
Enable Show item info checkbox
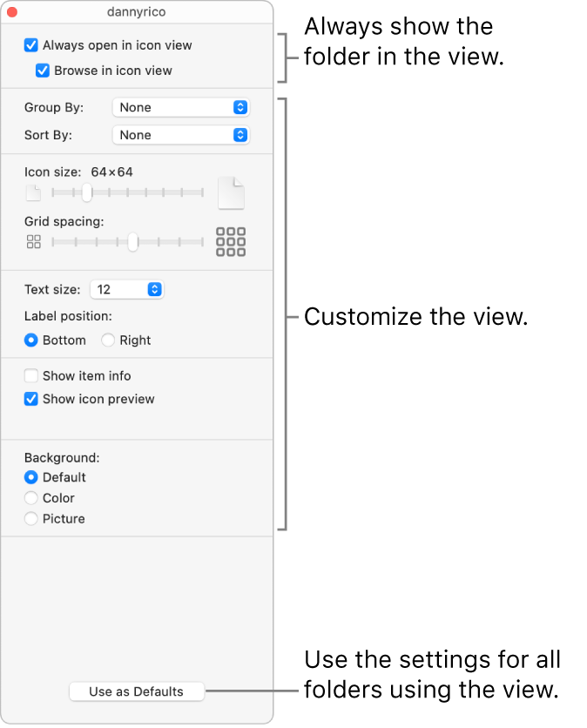pos(31,376)
